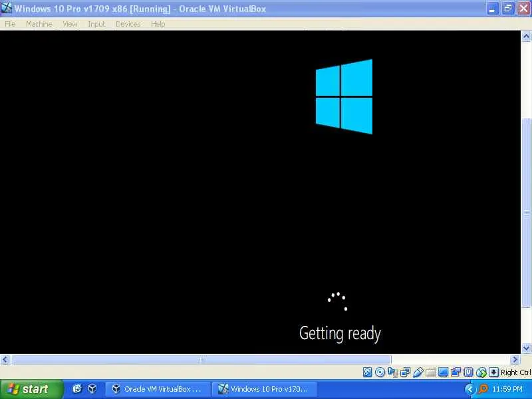Click the horizontal scrollbar right arrow

515,359
